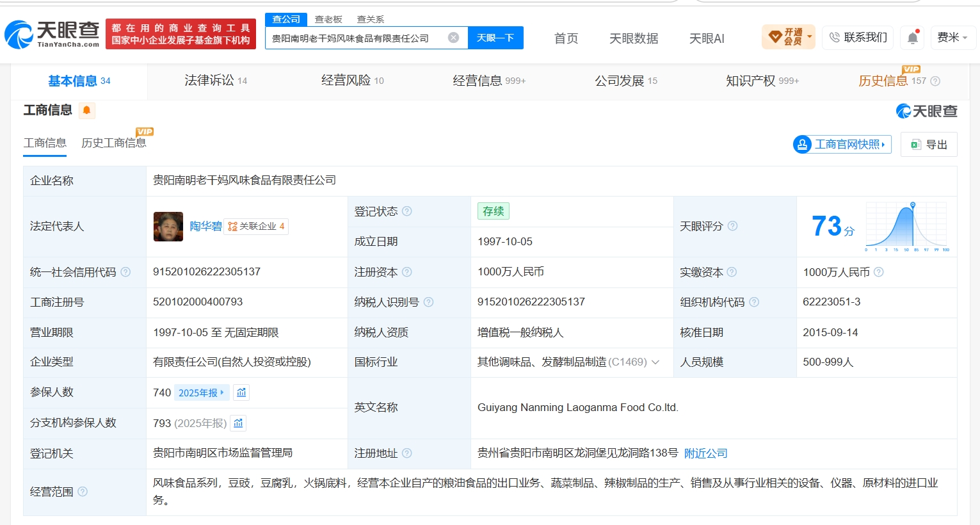The image size is (980, 525).
Task: Click the 天眼一下 search button
Action: pyautogui.click(x=495, y=38)
